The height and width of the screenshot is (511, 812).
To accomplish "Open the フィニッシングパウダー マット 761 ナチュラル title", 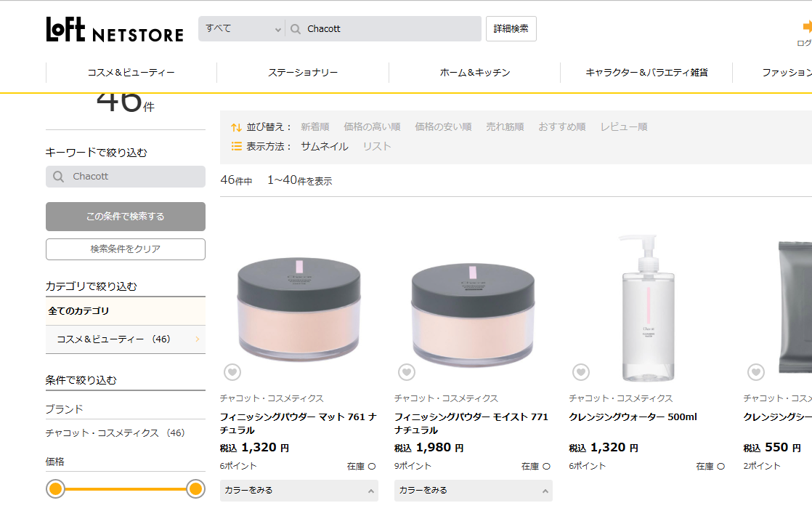I will click(x=299, y=424).
